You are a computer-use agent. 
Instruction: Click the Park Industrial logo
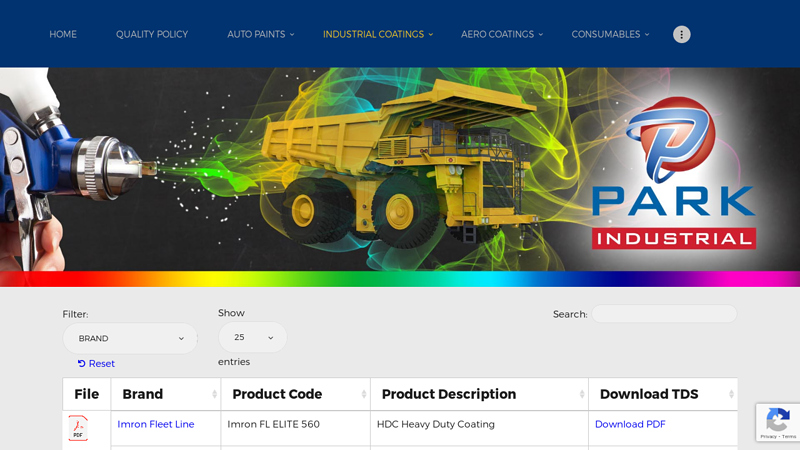[673, 173]
